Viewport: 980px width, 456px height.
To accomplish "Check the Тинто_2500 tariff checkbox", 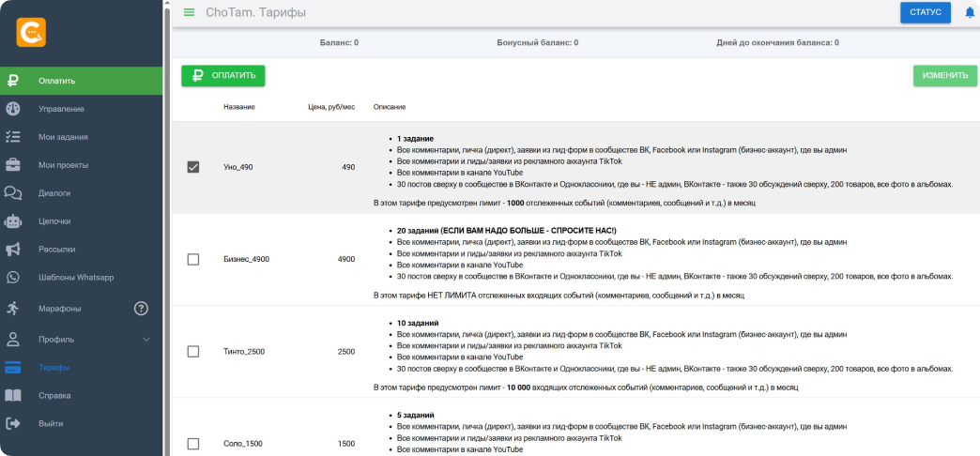I will [x=193, y=352].
